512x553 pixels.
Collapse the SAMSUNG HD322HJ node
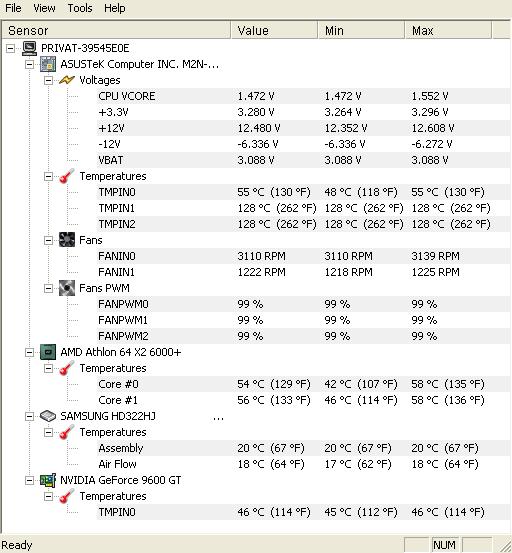coord(30,417)
